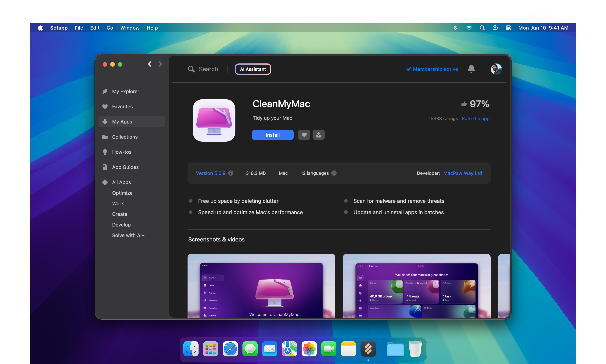The height and width of the screenshot is (364, 606).
Task: Open My Apps in the sidebar
Action: (122, 122)
